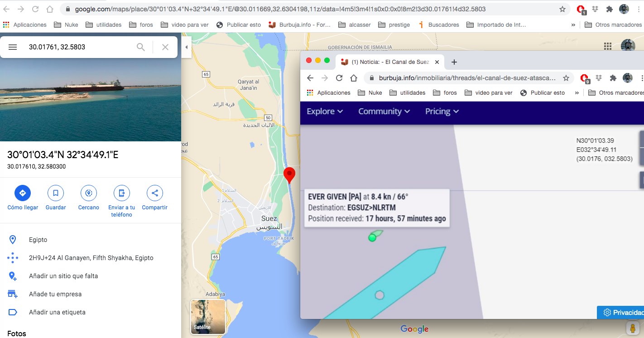Click Añadir un sitio que falta

pos(63,276)
